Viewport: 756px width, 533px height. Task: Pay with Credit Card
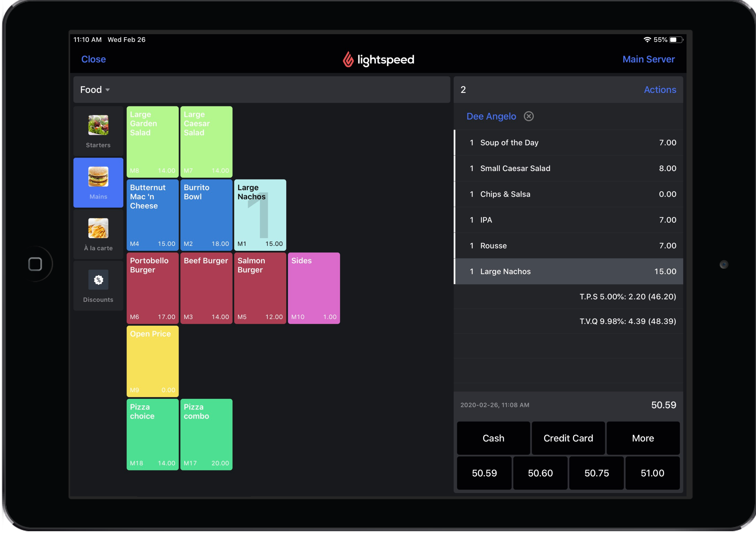568,438
